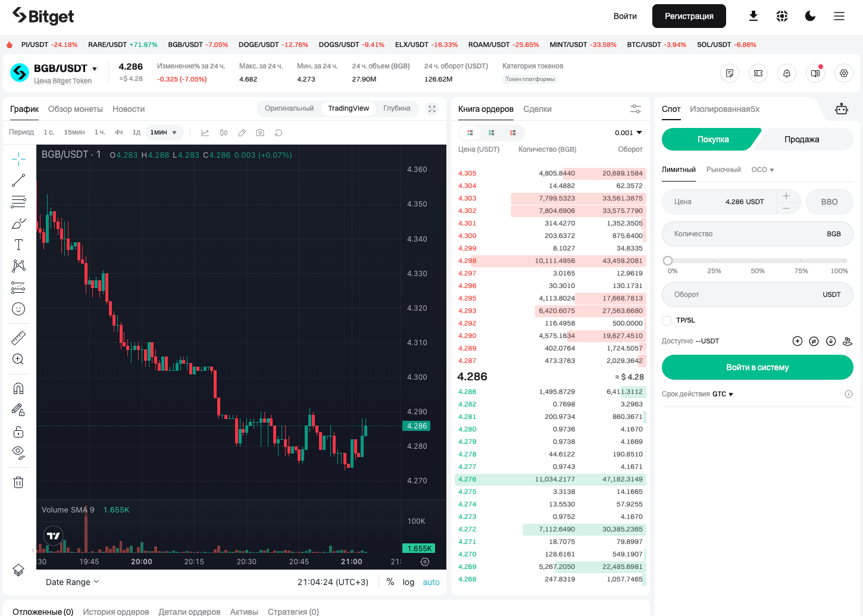
Task: Toggle auto scale on the chart
Action: (x=431, y=582)
